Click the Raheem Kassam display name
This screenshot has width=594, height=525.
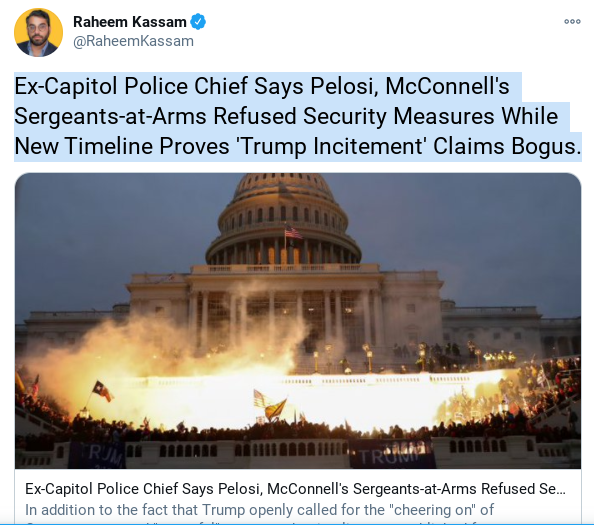[x=130, y=22]
